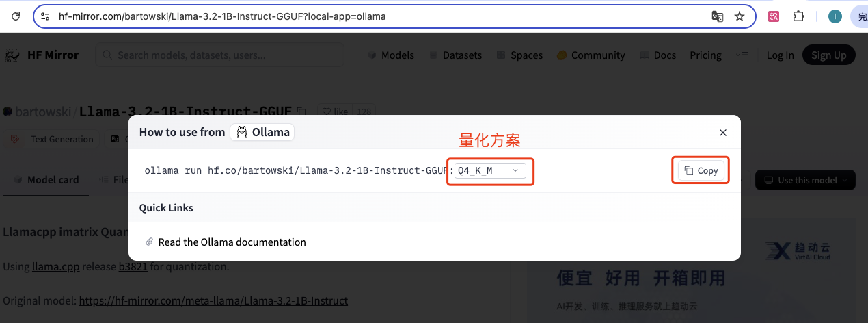Open the browser extensions puzzle icon
This screenshot has height=323, width=868.
tap(798, 16)
